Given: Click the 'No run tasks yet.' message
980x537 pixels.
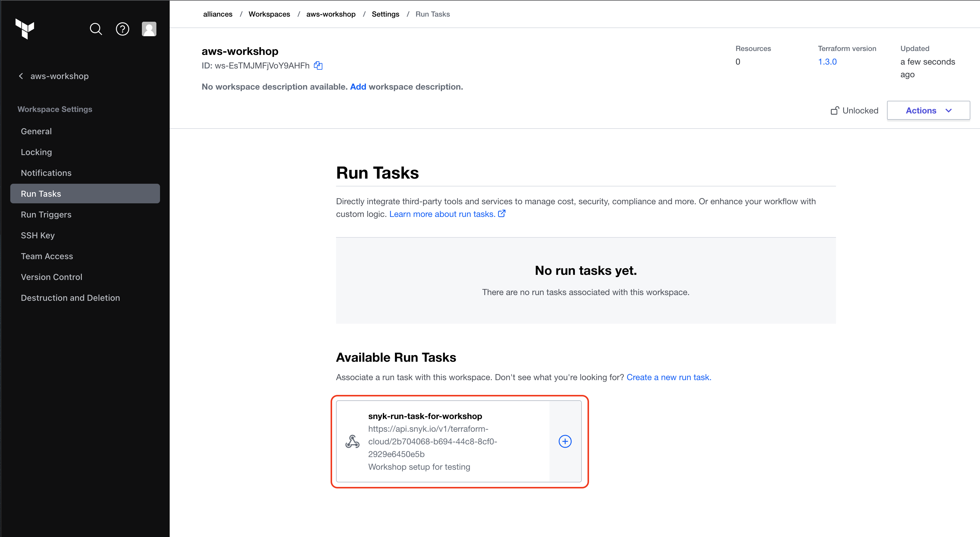Looking at the screenshot, I should [586, 270].
